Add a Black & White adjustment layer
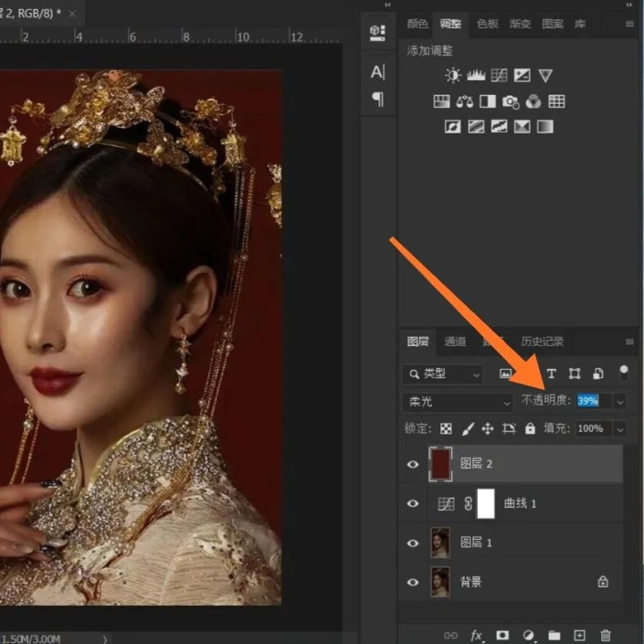Viewport: 644px width, 644px height. point(488,101)
